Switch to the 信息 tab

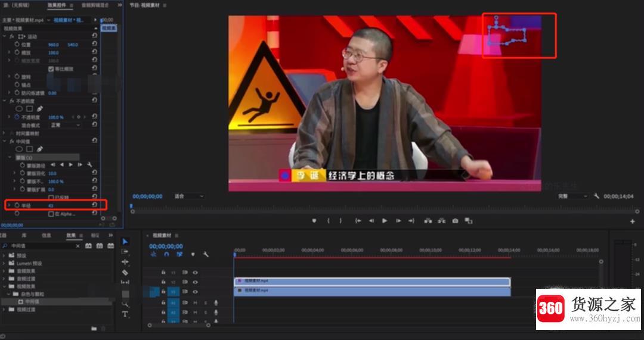[x=47, y=235]
